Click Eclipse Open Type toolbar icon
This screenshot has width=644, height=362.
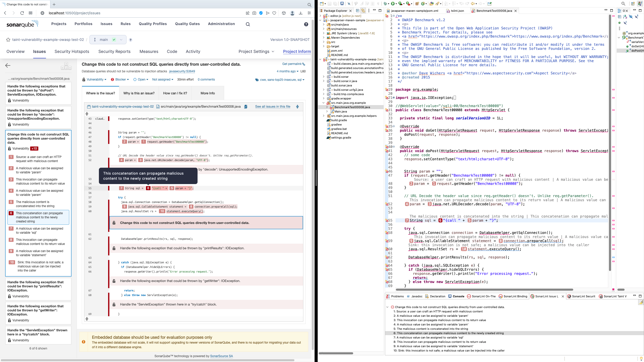coord(432,4)
